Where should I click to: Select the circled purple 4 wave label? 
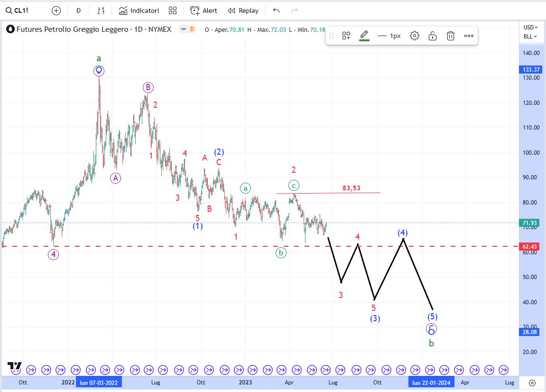[53, 255]
